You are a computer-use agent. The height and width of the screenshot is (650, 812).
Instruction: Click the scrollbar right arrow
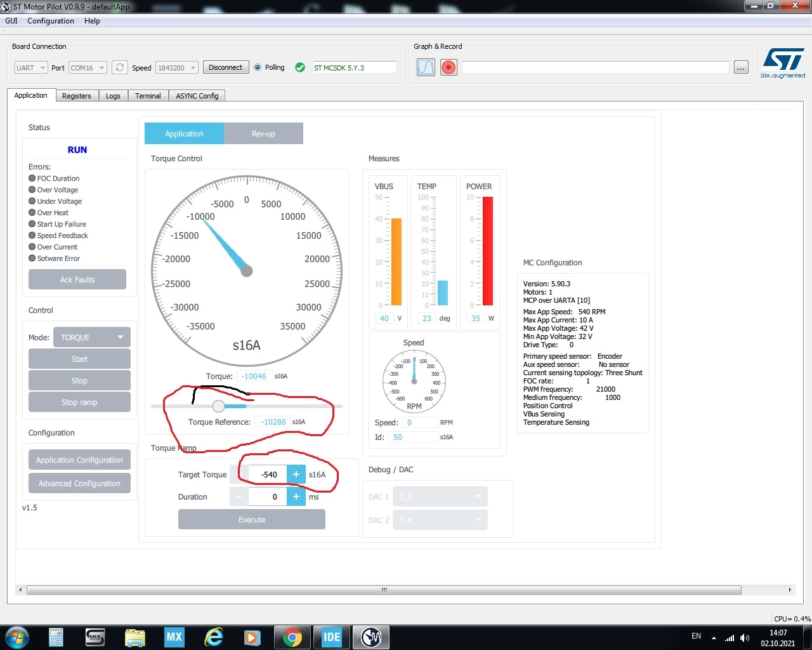790,590
